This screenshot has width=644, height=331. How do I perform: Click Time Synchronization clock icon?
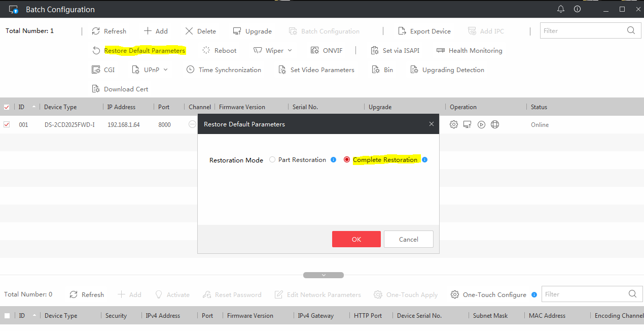[191, 70]
